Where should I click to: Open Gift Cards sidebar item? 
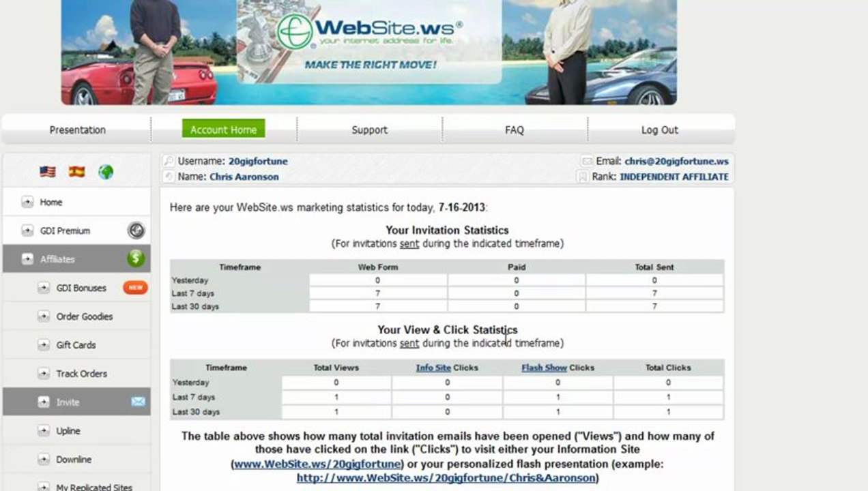76,345
